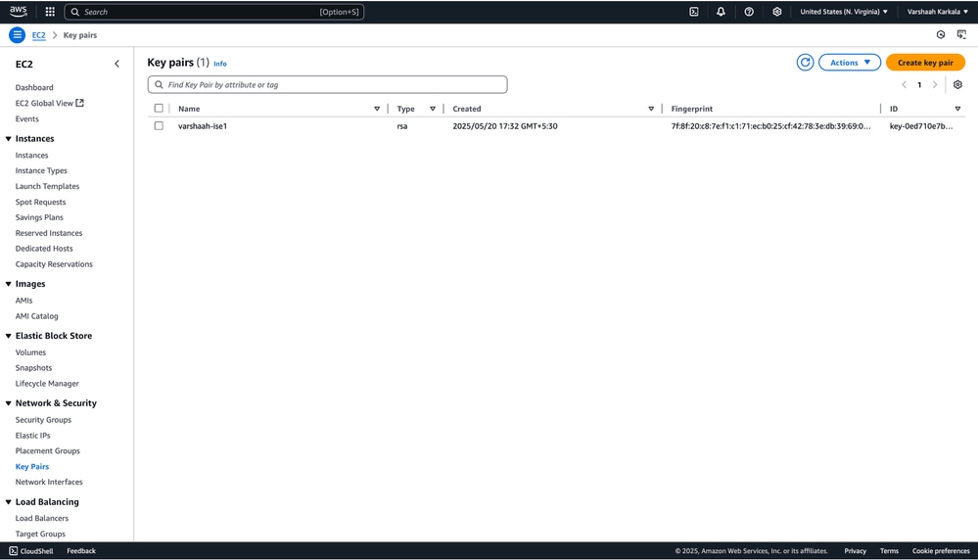Open the Info link beside Key pairs

[x=220, y=64]
